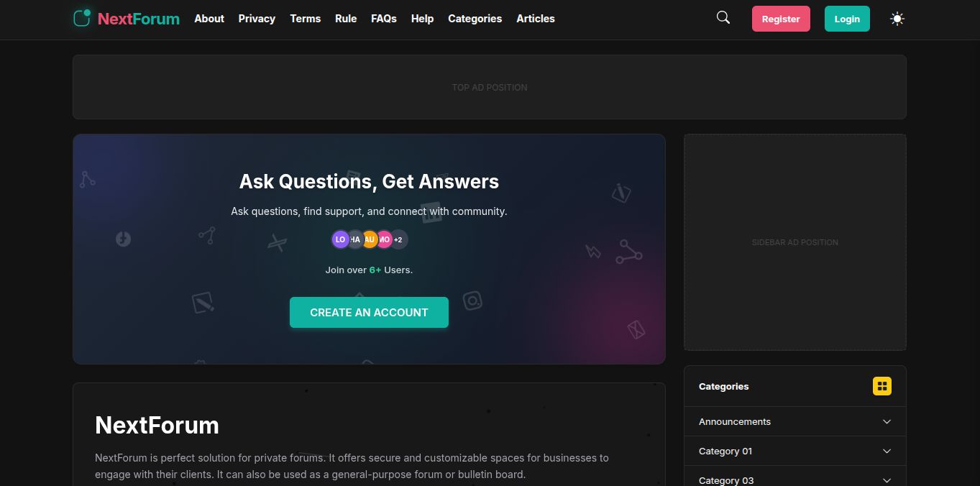The image size is (980, 486).
Task: Click the Top Ad Position banner
Action: 490,87
